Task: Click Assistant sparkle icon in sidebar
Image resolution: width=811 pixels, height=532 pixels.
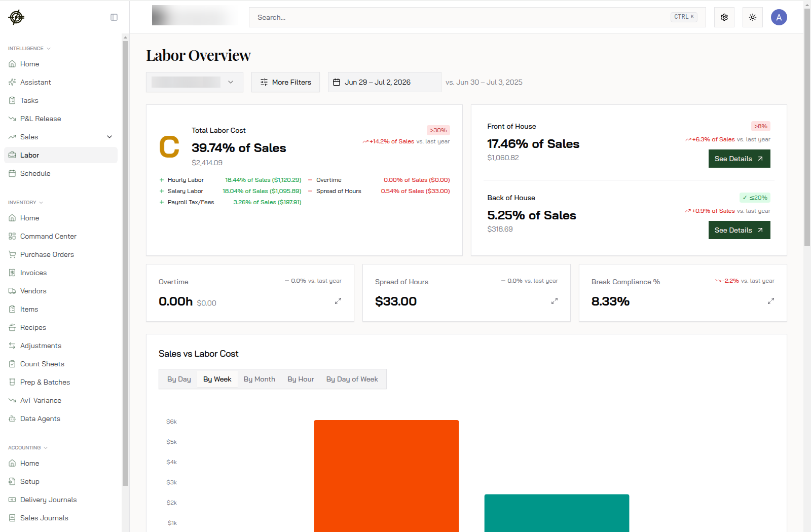Action: (12, 82)
